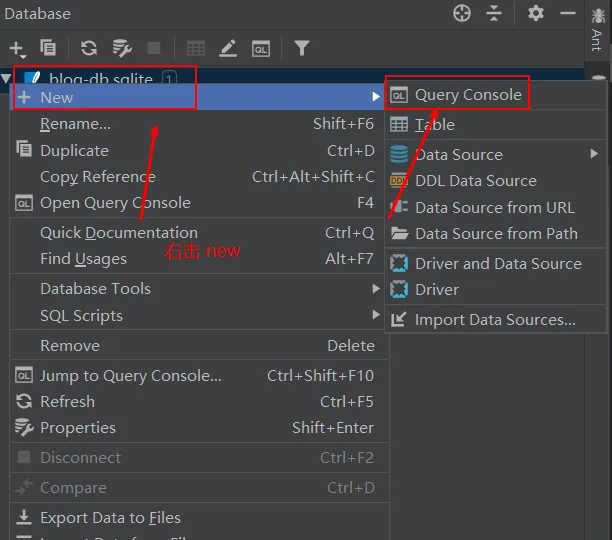Open data source properties wrench icon

click(122, 48)
